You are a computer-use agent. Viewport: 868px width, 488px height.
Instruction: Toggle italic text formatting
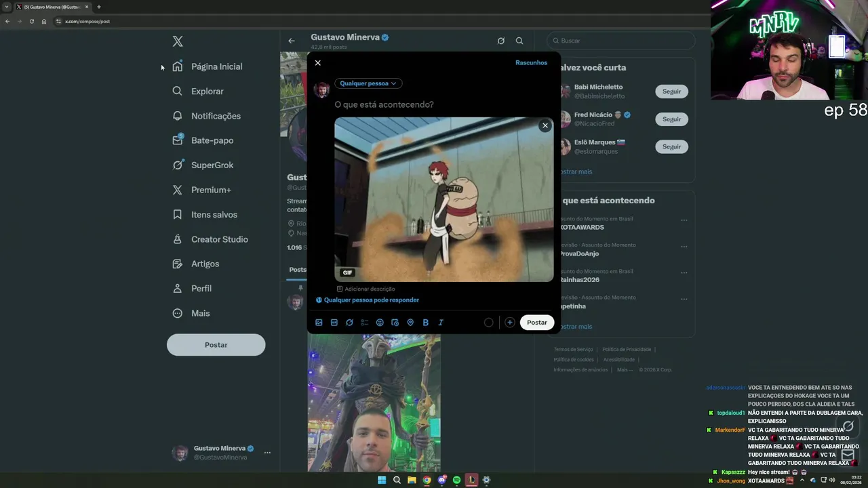point(440,323)
